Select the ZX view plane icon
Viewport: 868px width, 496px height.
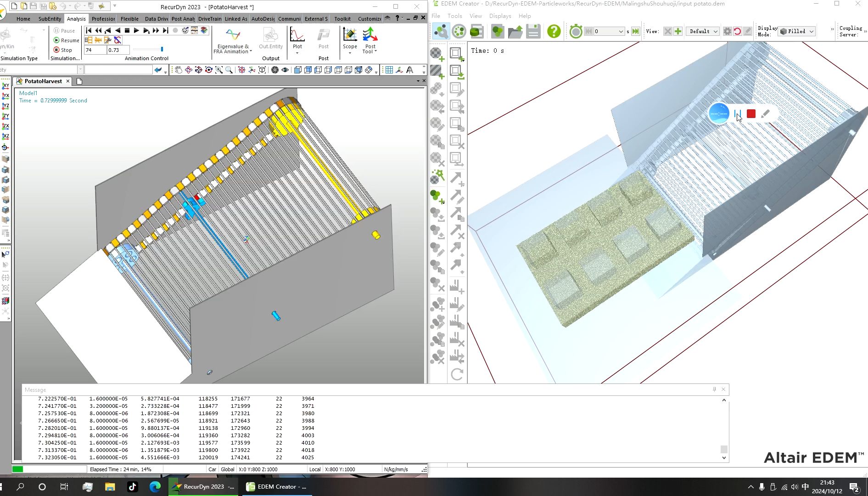6,126
